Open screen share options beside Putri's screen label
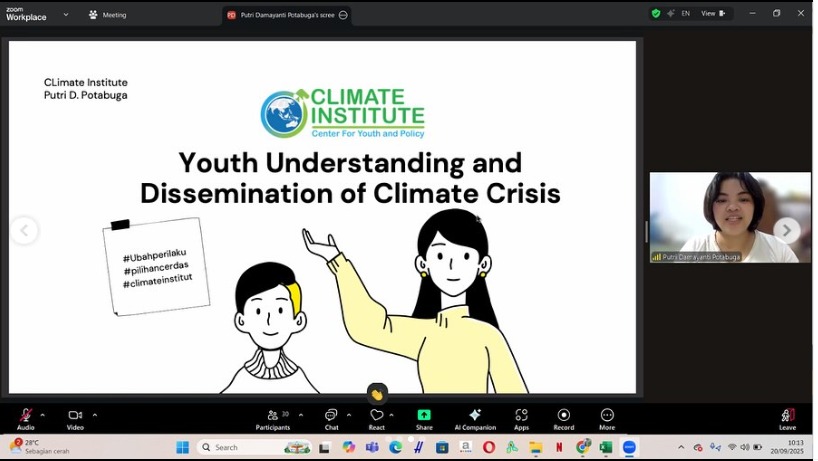 [x=343, y=15]
